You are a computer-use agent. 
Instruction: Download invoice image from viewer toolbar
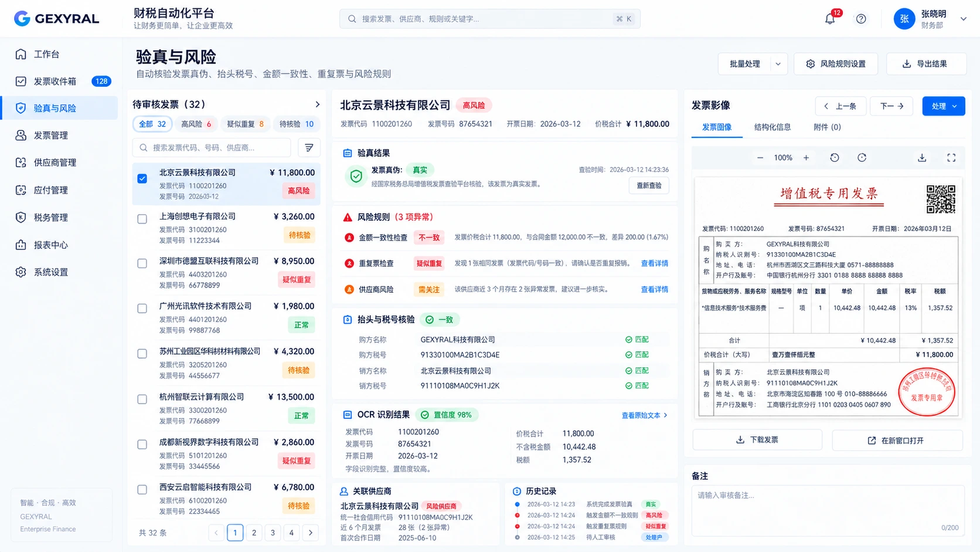[x=922, y=158]
